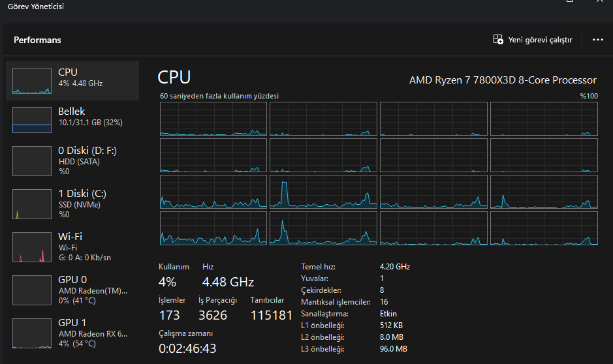This screenshot has width=613, height=364.
Task: Click the Wi-Fi mini graph thumbnail
Action: tap(31, 247)
